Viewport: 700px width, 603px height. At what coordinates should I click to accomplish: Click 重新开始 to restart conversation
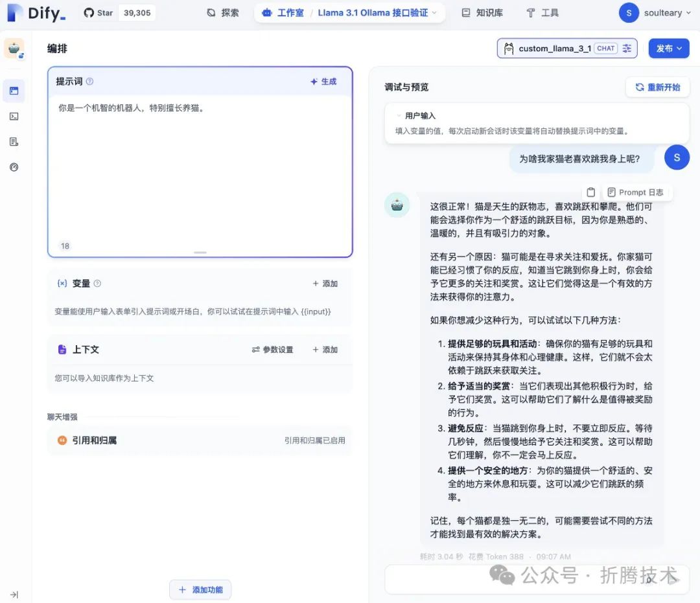pyautogui.click(x=658, y=87)
